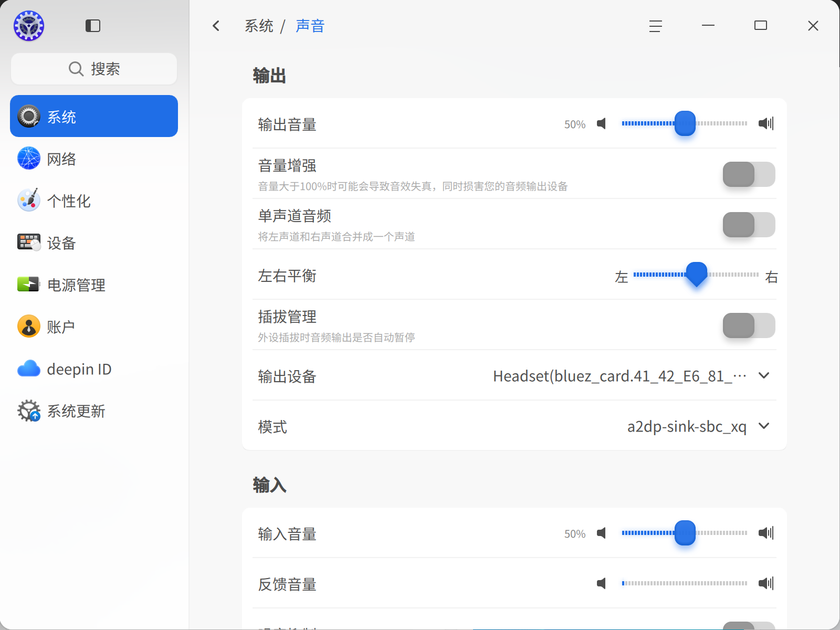The width and height of the screenshot is (840, 630).
Task: Click the magnifier icon in search box
Action: [76, 69]
